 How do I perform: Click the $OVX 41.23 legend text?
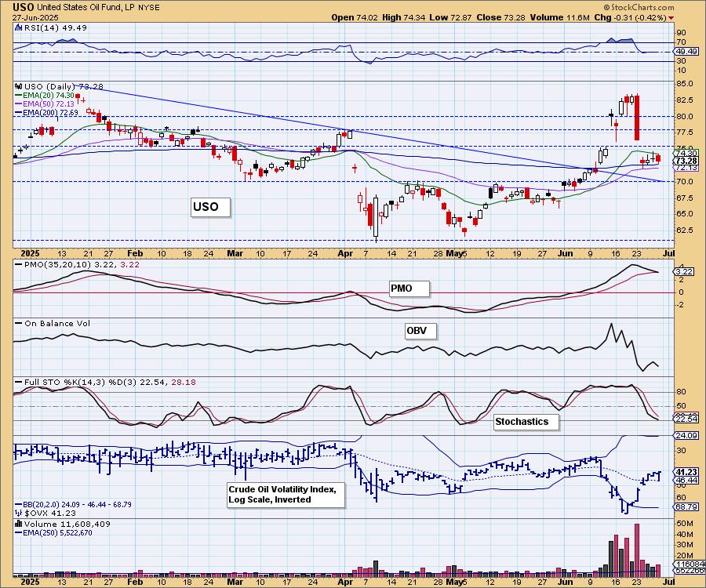click(50, 513)
